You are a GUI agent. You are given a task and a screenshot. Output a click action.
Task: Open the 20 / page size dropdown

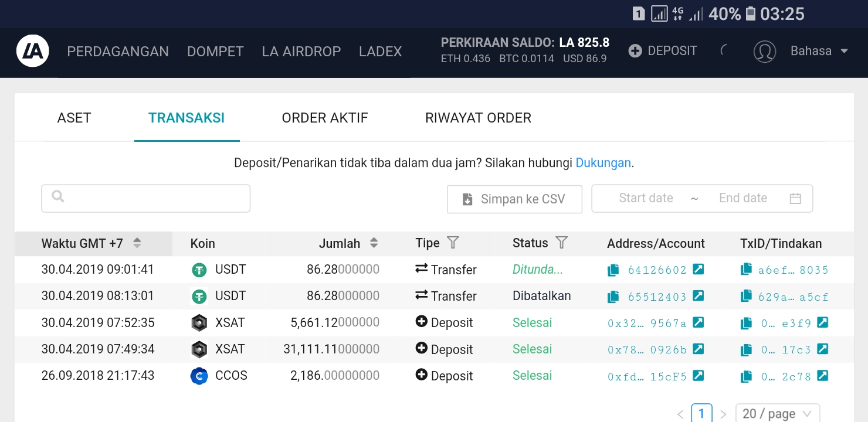point(778,414)
